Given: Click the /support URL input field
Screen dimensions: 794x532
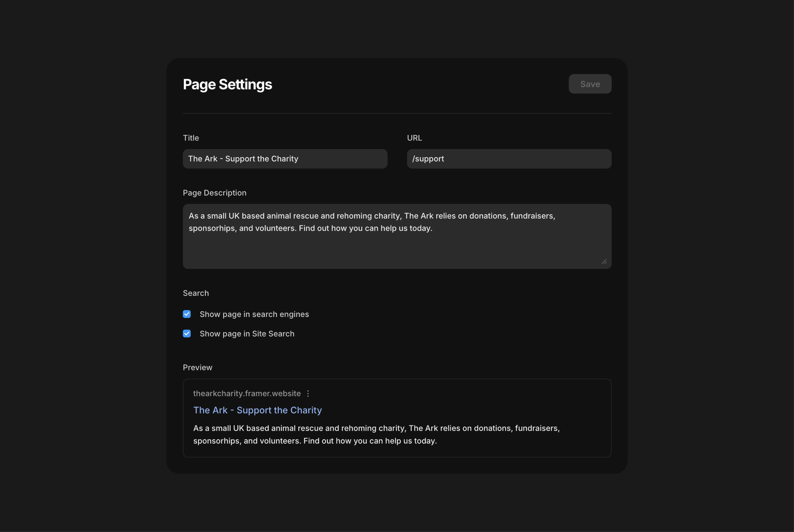Looking at the screenshot, I should pos(509,159).
